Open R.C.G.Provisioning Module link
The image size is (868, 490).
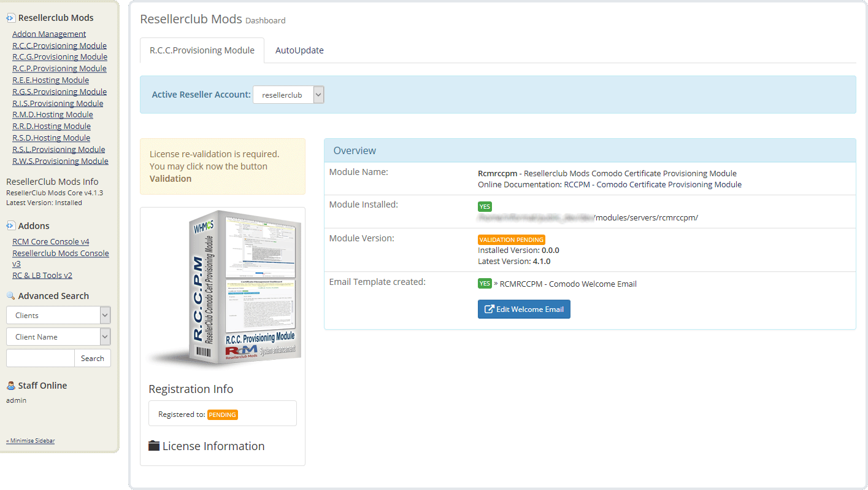click(60, 56)
